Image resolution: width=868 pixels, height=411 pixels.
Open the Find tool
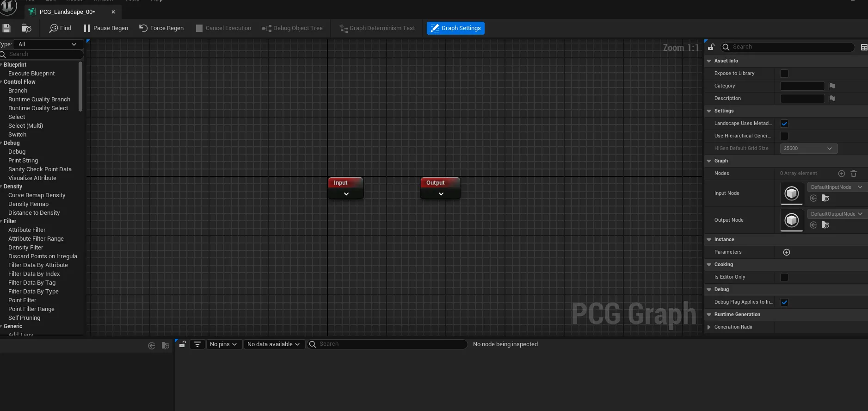pyautogui.click(x=61, y=28)
